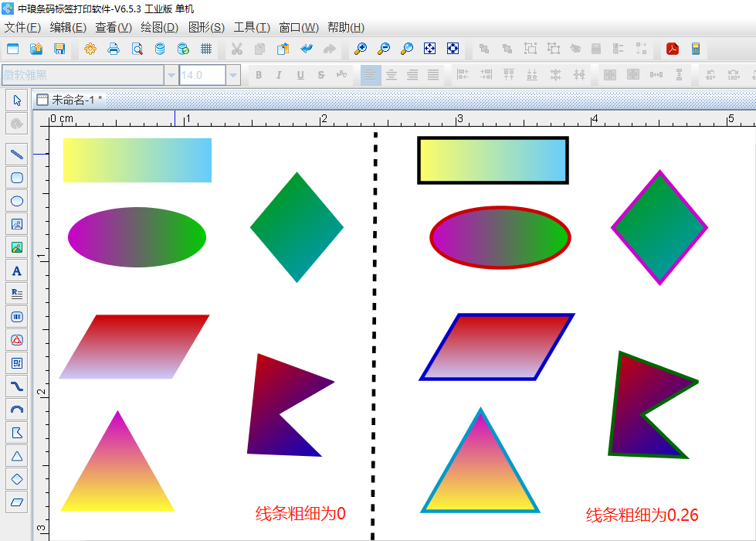Pick the triangle shape tool
This screenshot has width=756, height=541.
[x=17, y=456]
